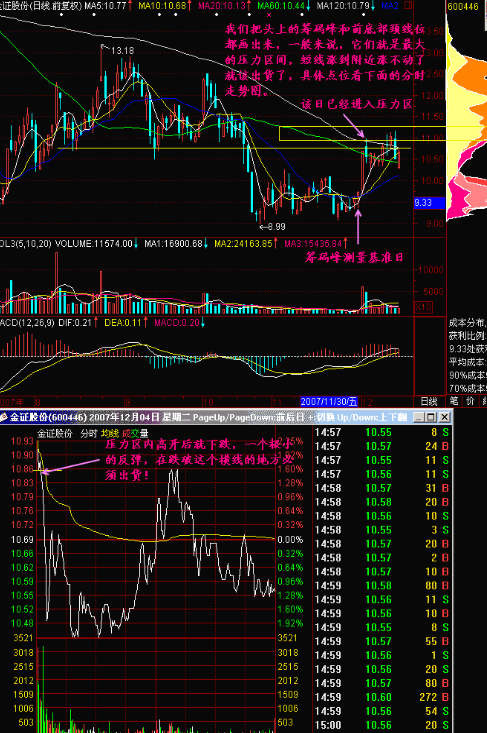Click the 平均成本 entry in right panel
Screen dimensions: 487x733
466,362
